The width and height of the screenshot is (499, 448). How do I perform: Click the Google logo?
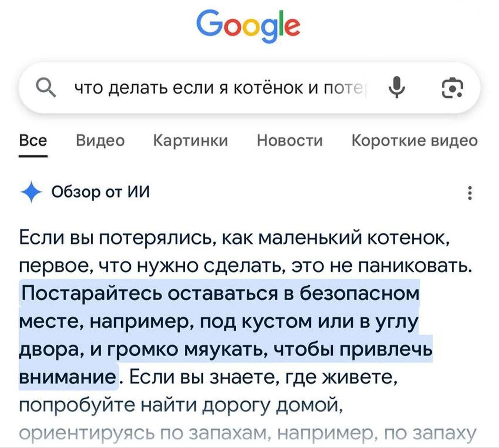(248, 25)
